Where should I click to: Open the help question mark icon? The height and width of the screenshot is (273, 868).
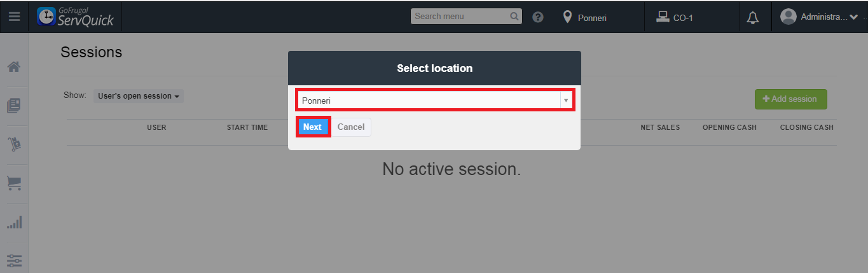[x=537, y=17]
